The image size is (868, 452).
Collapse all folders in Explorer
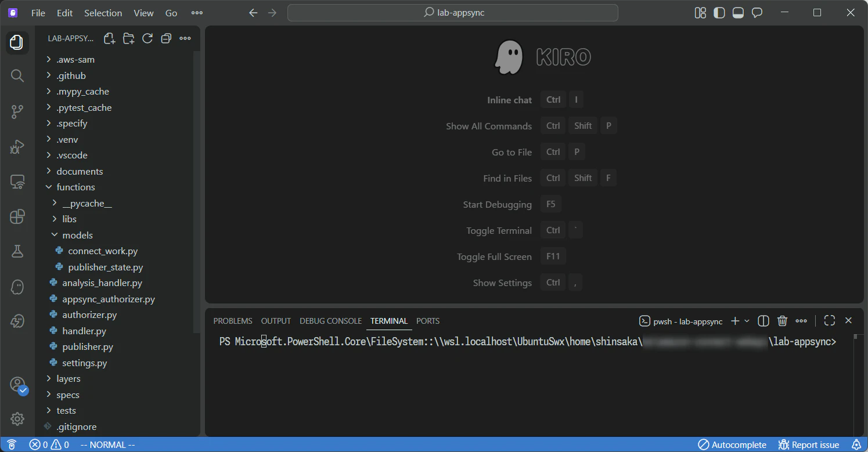click(x=166, y=38)
